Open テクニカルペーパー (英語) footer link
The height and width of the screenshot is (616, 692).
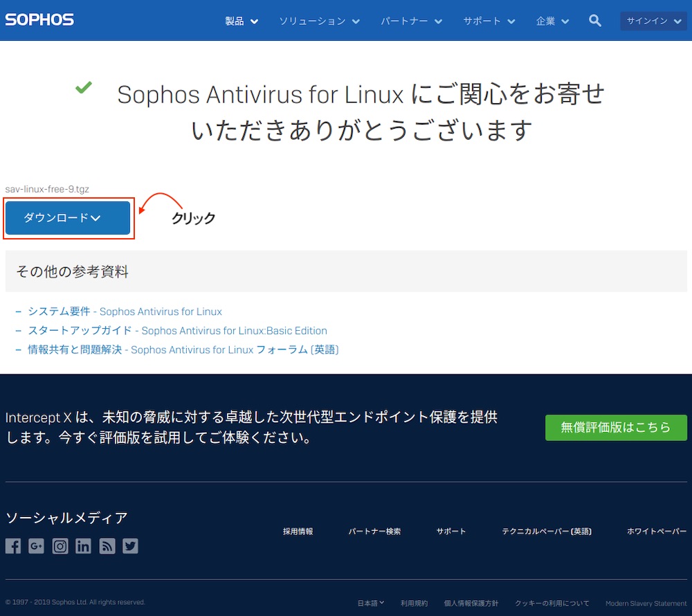tap(547, 532)
